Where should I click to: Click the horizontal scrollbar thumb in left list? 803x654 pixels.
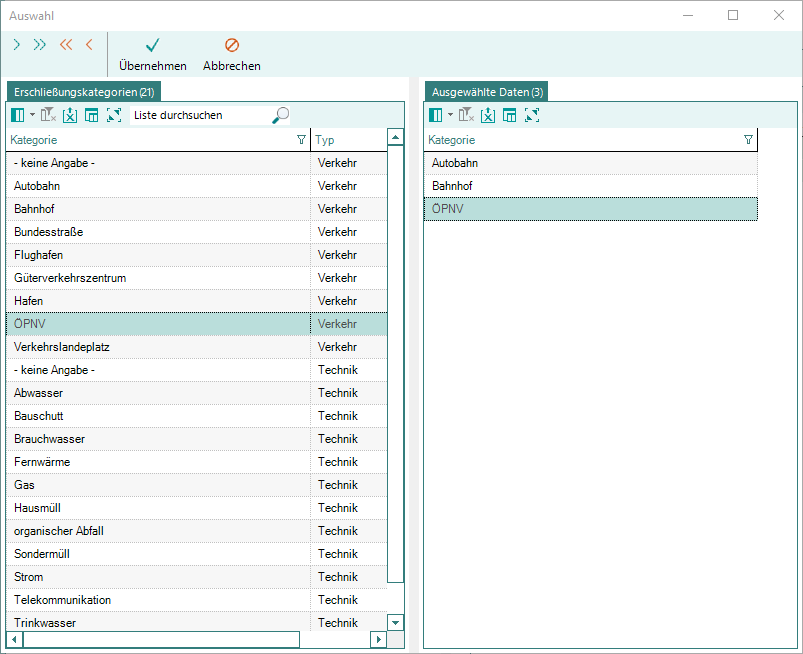[x=161, y=639]
